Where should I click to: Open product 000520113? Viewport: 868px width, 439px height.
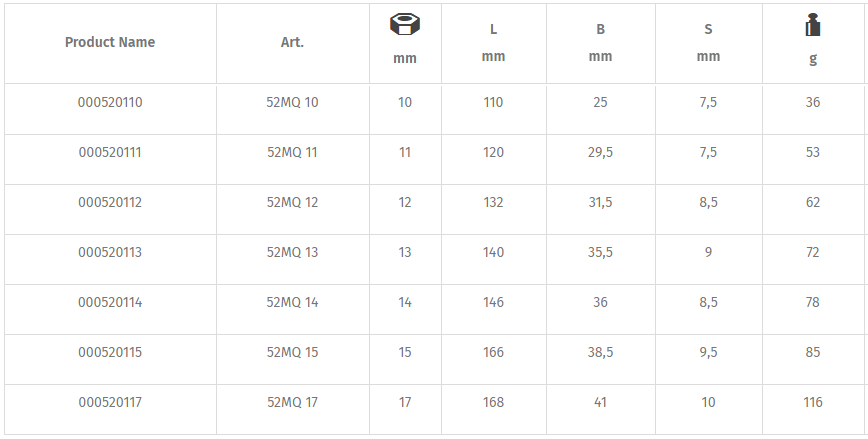tap(110, 252)
